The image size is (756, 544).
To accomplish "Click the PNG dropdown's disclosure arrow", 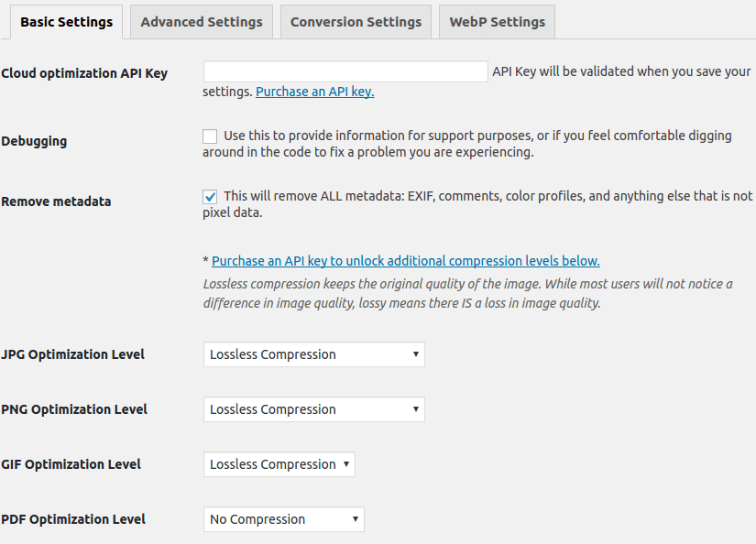I will 412,409.
